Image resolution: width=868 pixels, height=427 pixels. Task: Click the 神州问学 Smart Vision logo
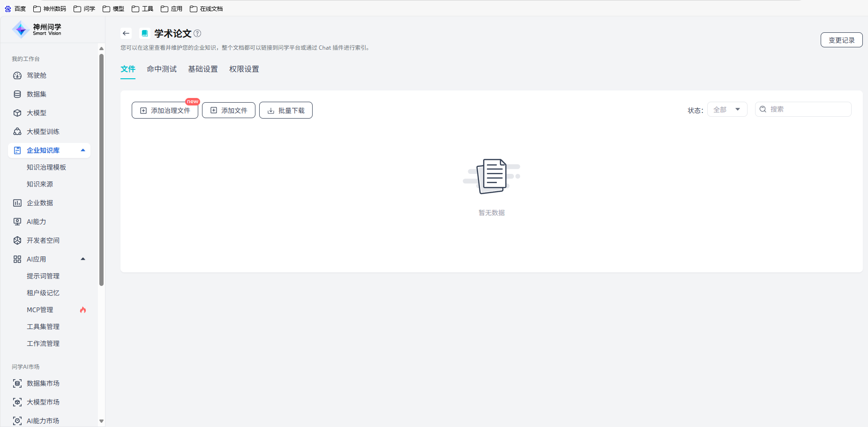coord(37,30)
